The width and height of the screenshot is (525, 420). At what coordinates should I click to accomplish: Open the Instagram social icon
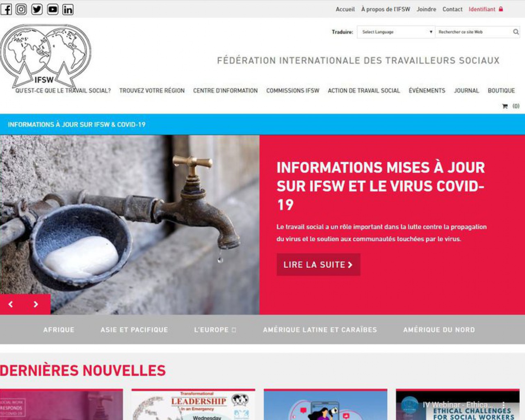point(21,9)
